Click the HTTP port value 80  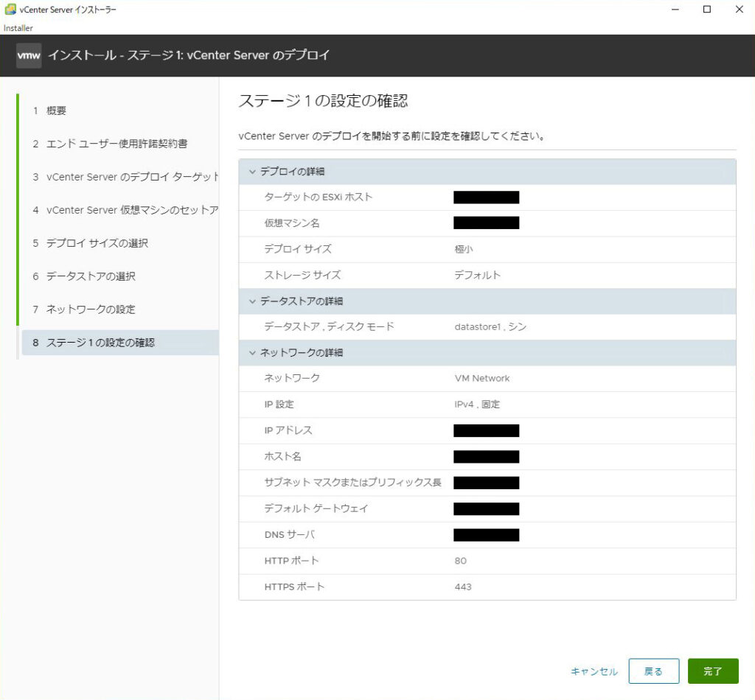(460, 561)
